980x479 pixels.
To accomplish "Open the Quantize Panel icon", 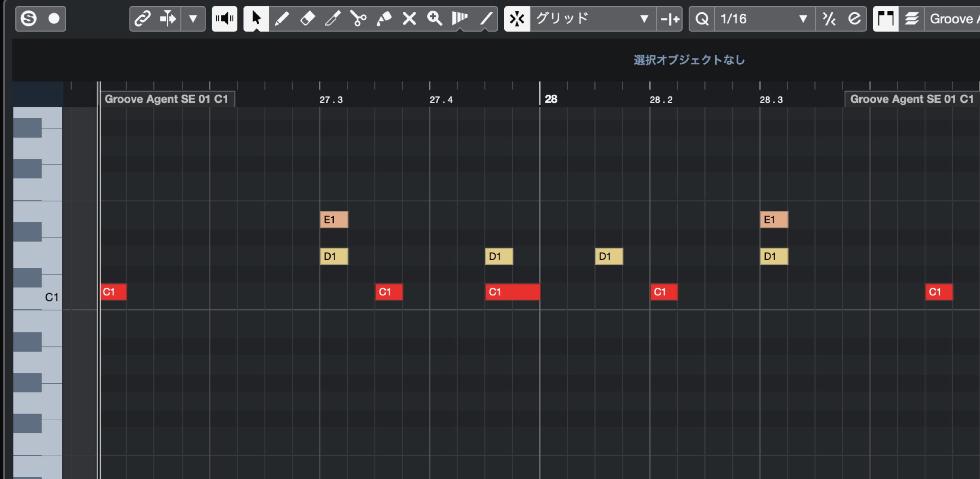I will pos(854,19).
